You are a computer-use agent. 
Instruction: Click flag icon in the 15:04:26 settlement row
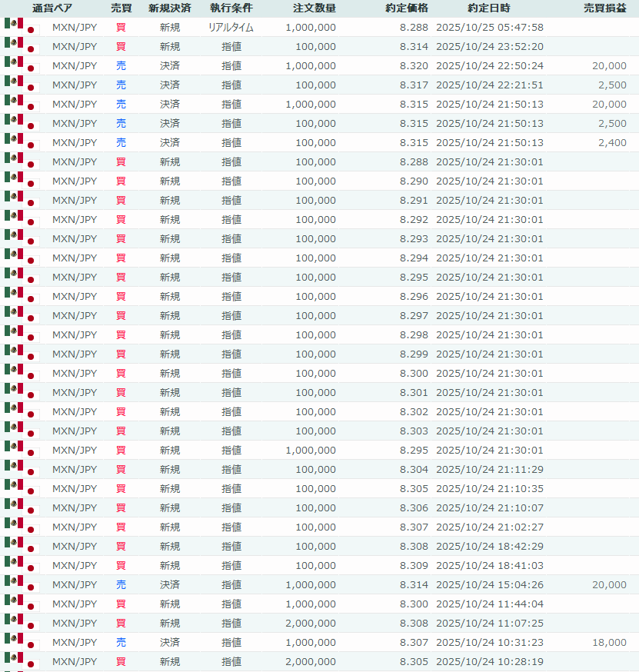click(21, 585)
